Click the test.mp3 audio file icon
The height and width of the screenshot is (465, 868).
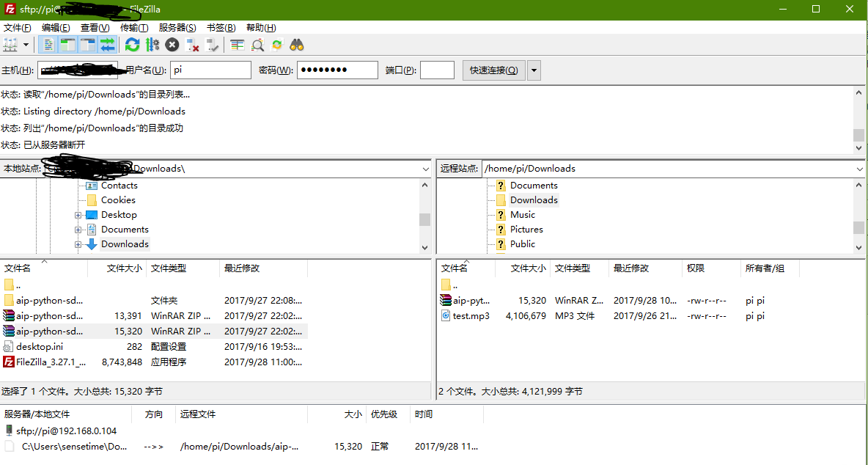[x=446, y=316]
